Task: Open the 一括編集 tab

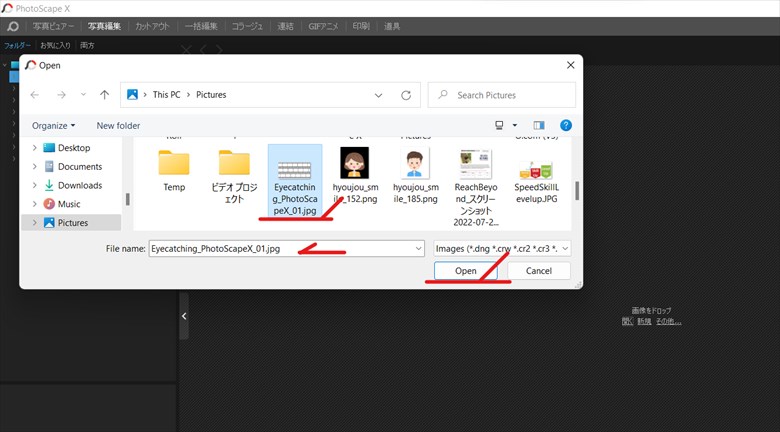Action: [201, 26]
